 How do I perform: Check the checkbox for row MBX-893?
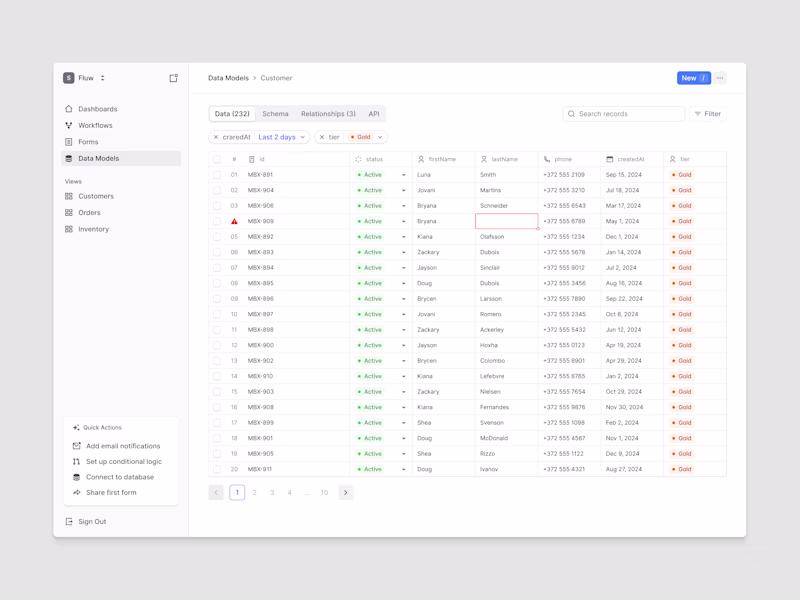217,252
